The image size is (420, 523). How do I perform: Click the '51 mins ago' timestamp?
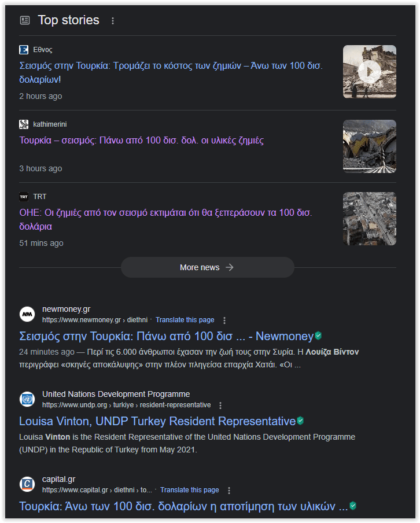point(42,244)
